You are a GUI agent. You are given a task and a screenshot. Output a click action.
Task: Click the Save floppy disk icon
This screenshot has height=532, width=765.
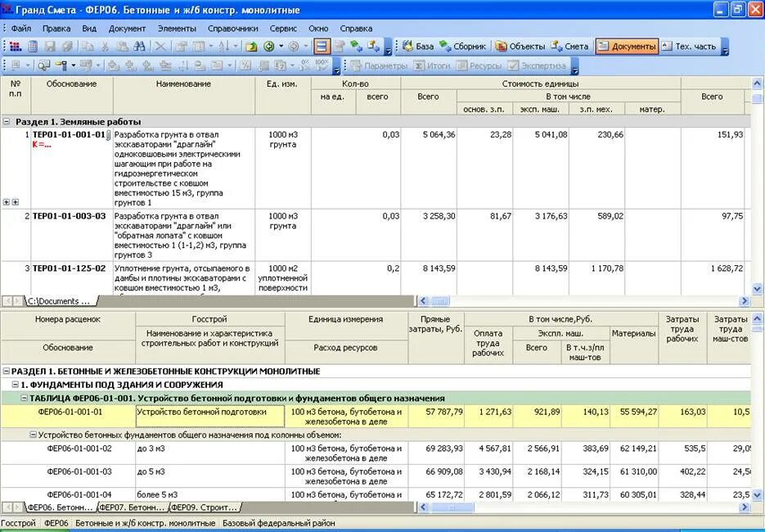50,47
